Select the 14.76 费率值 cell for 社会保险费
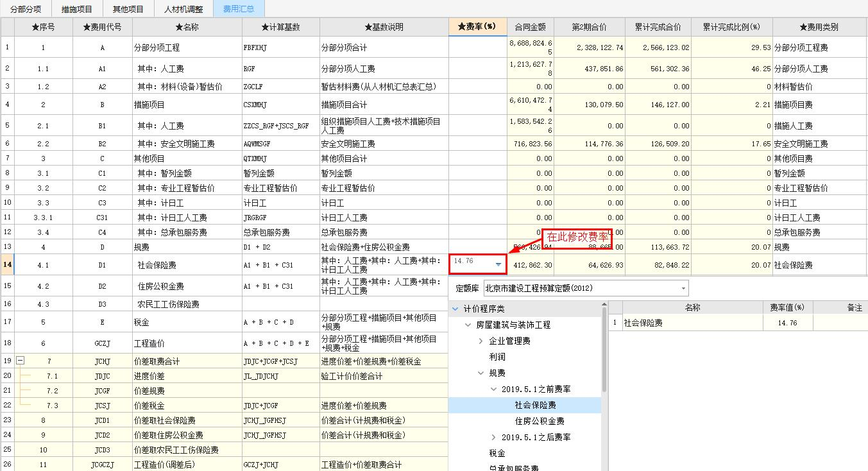This screenshot has width=868, height=471. tap(787, 323)
